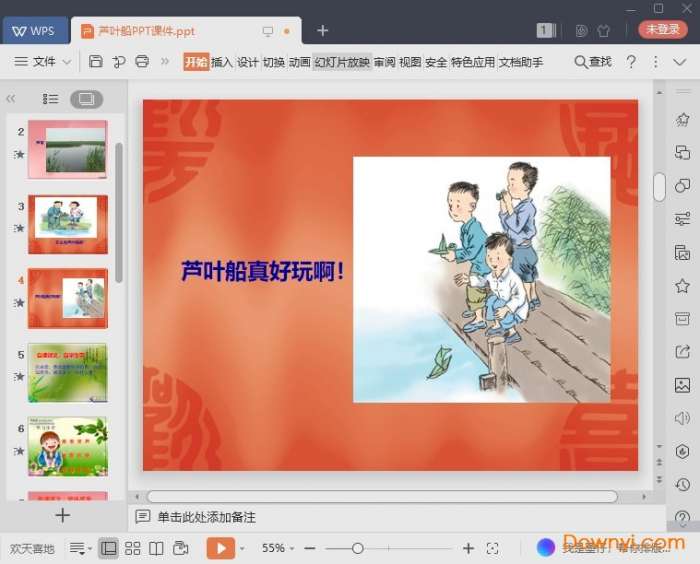Screen dimensions: 700x564
Task: Click the notes field 单击此处添加备注
Action: pyautogui.click(x=206, y=517)
